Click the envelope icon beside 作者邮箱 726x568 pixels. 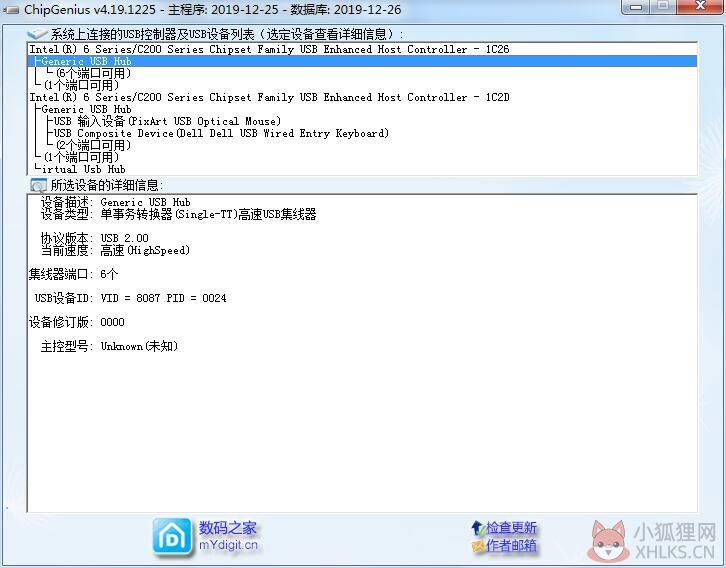[478, 546]
